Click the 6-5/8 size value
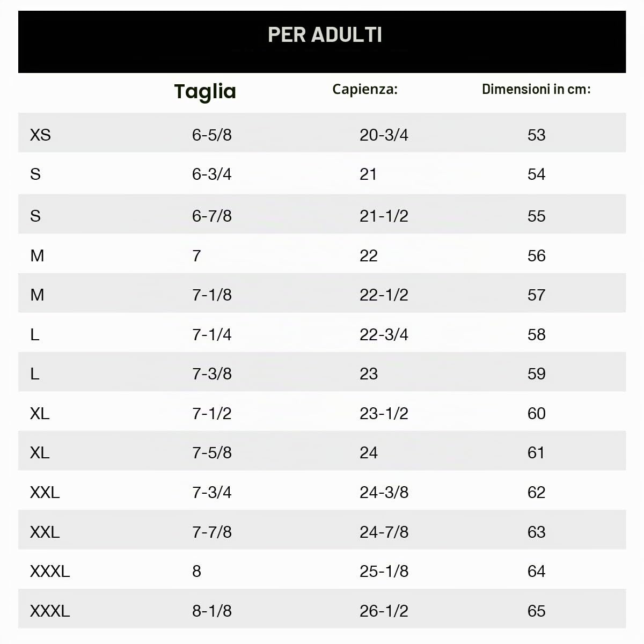This screenshot has height=644, width=644. pos(212,135)
